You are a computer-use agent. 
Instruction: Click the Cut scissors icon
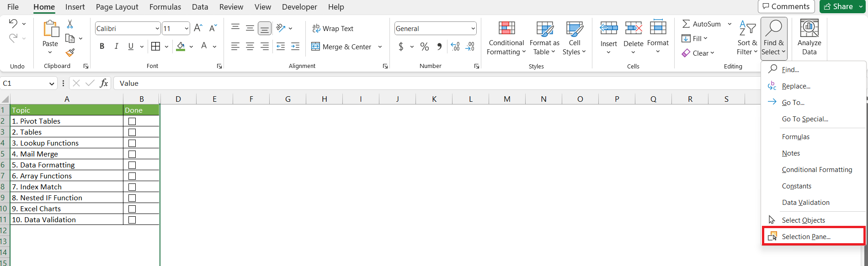point(70,24)
